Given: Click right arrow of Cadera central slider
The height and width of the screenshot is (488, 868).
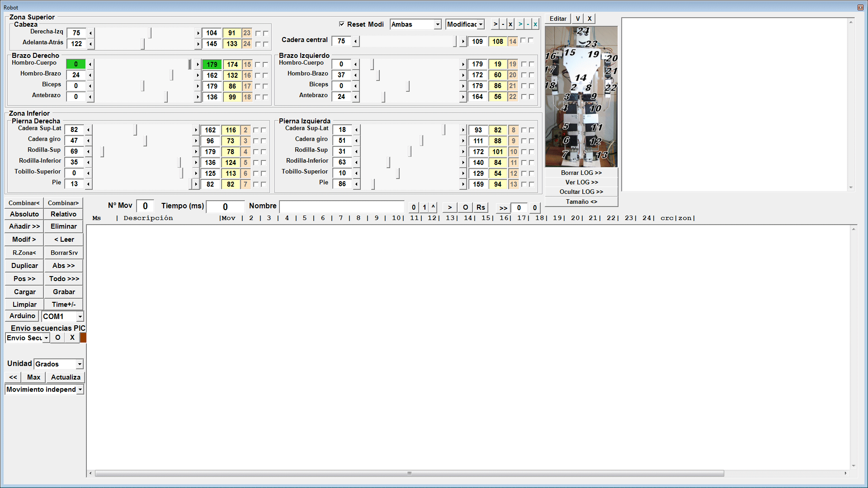Looking at the screenshot, I should (x=463, y=42).
